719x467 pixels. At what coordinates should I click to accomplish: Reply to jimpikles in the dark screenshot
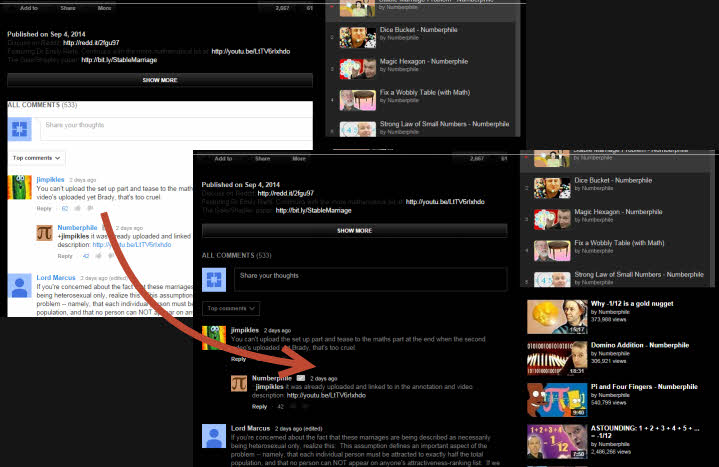(238, 359)
